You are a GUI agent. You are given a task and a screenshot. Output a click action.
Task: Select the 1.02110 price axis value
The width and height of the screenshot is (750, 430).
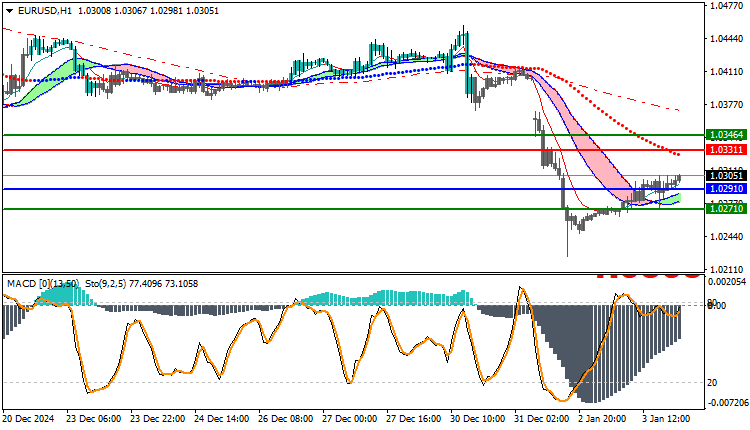(727, 270)
